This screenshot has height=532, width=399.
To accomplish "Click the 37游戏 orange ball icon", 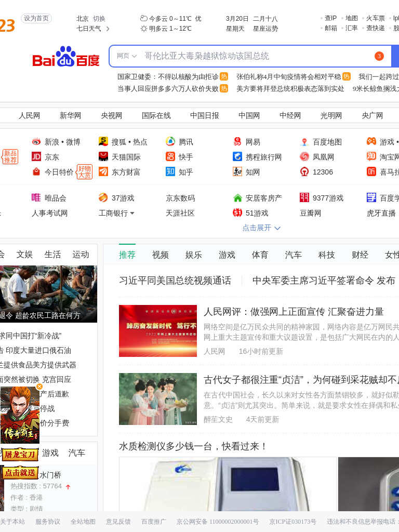I will pyautogui.click(x=103, y=197).
